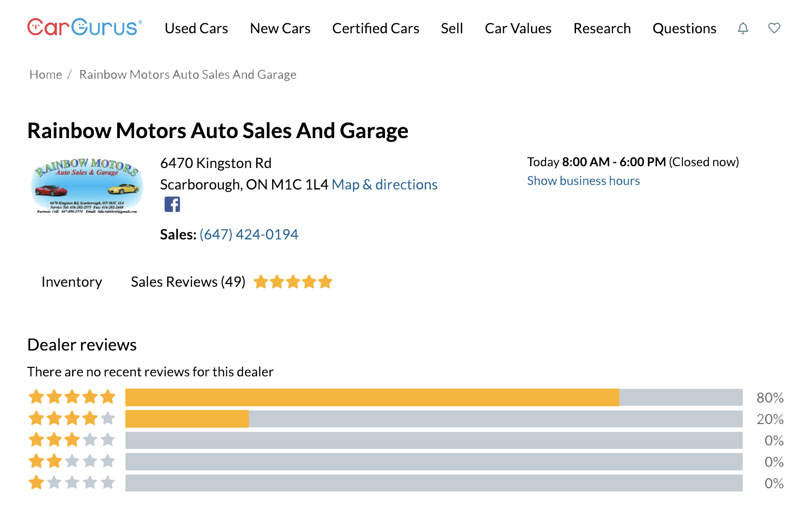
Task: Go to Certified Cars
Action: tap(376, 29)
